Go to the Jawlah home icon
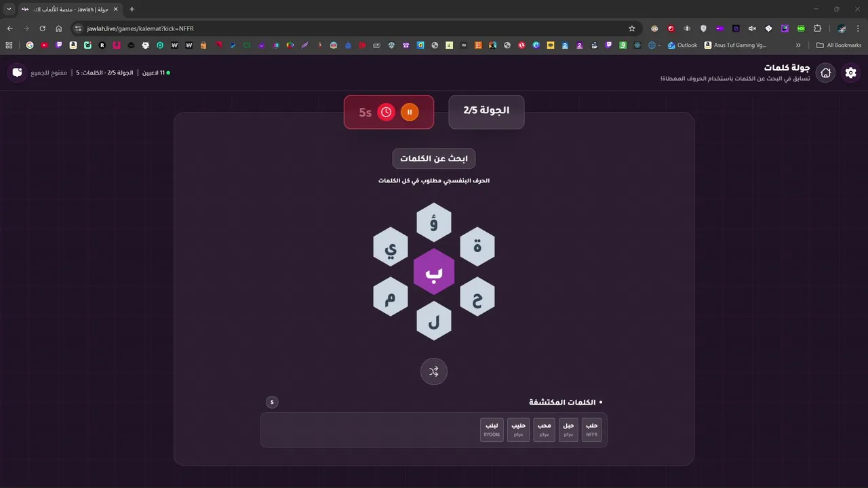868x488 pixels. coord(825,73)
